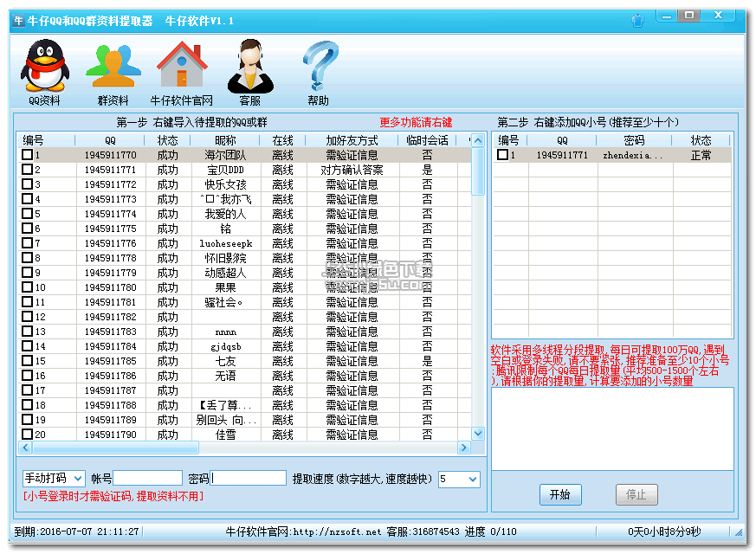
Task: Click the 更多功能请右键 red hint text
Action: (x=416, y=122)
